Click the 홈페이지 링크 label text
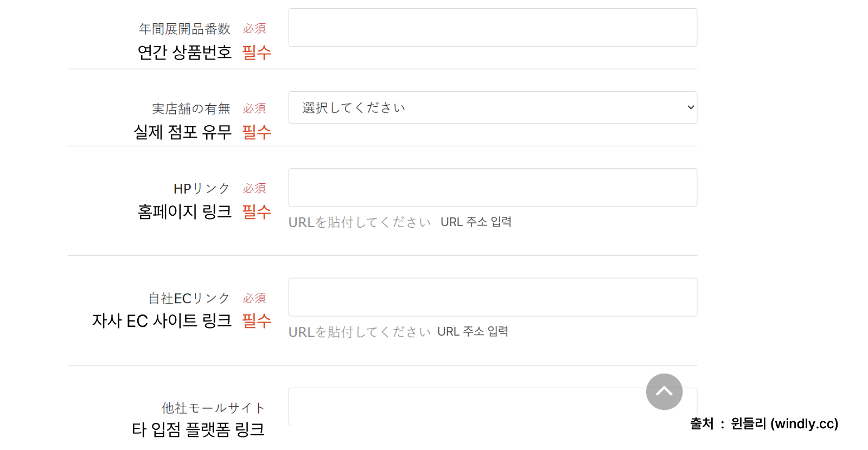Image resolution: width=868 pixels, height=450 pixels. (x=184, y=212)
